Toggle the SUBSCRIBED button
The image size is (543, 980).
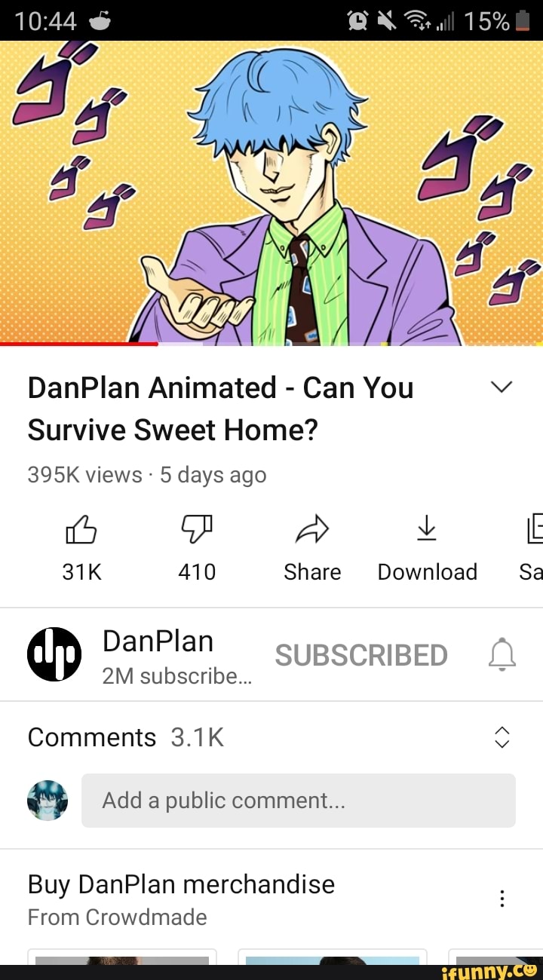tap(361, 655)
